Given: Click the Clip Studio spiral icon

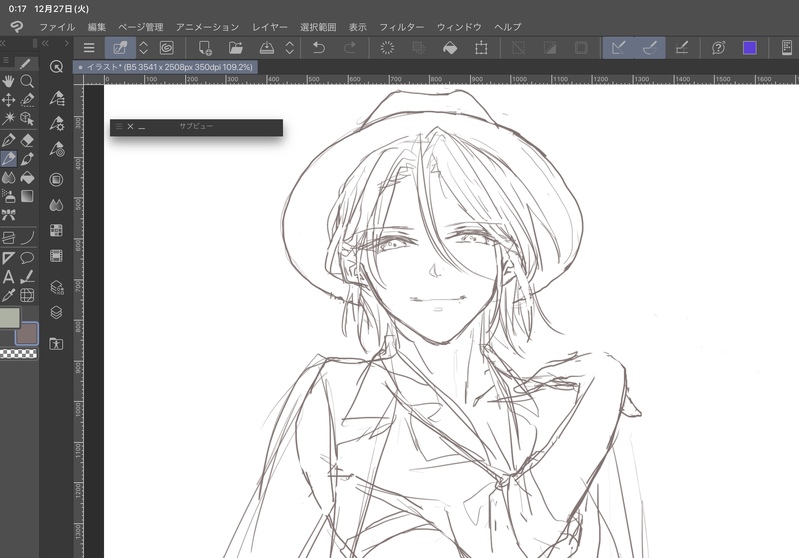Looking at the screenshot, I should [167, 48].
